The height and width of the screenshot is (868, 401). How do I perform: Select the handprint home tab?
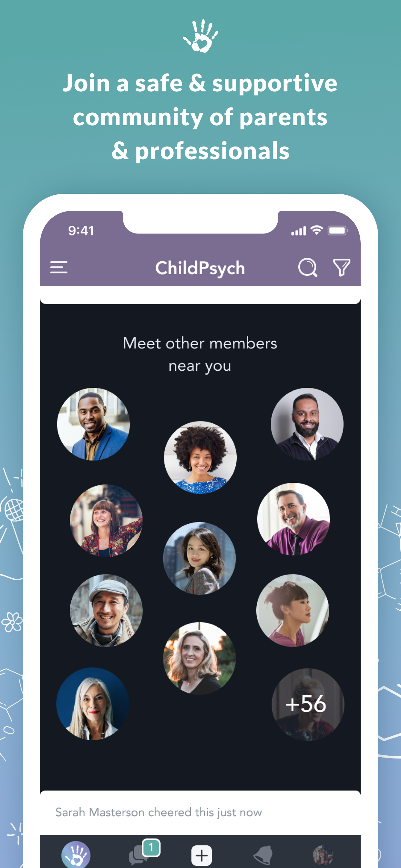[x=76, y=855]
